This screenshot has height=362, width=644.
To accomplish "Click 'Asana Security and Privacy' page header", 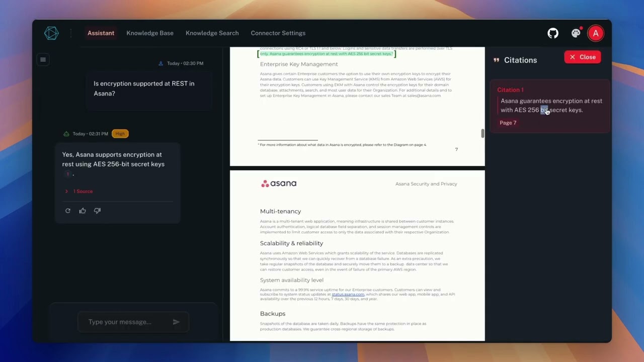I will [x=426, y=184].
